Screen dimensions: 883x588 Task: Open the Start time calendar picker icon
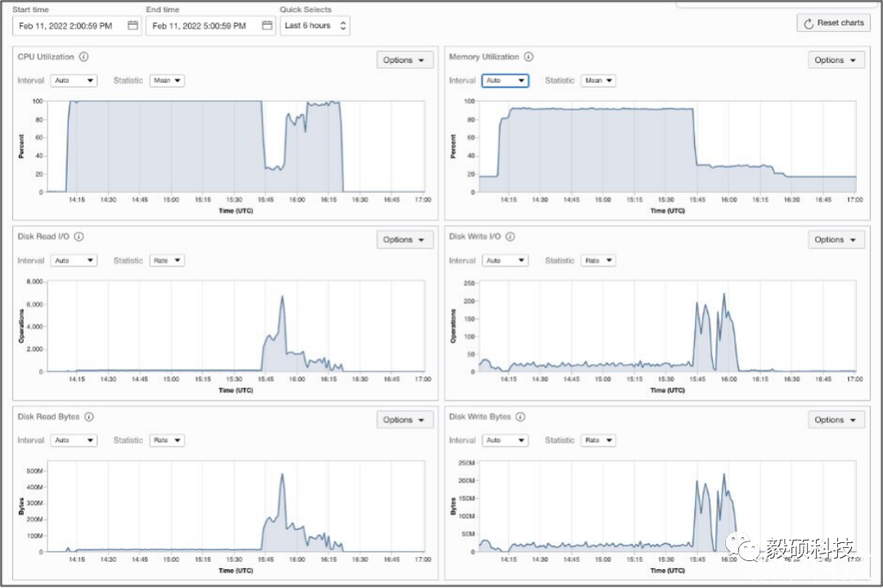pyautogui.click(x=133, y=25)
